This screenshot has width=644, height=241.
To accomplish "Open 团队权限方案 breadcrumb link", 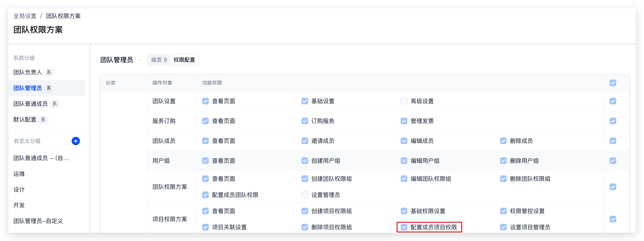I will [63, 16].
